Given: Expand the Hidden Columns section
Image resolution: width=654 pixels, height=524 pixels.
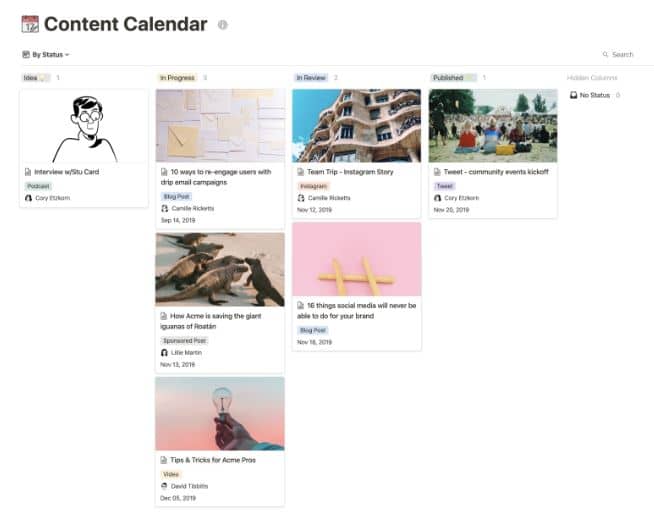Looking at the screenshot, I should point(592,78).
